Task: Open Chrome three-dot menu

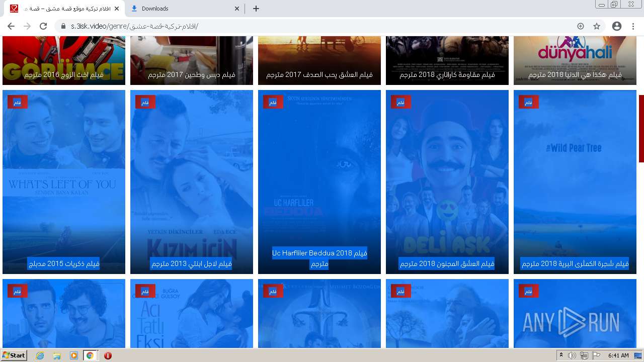Action: click(633, 26)
